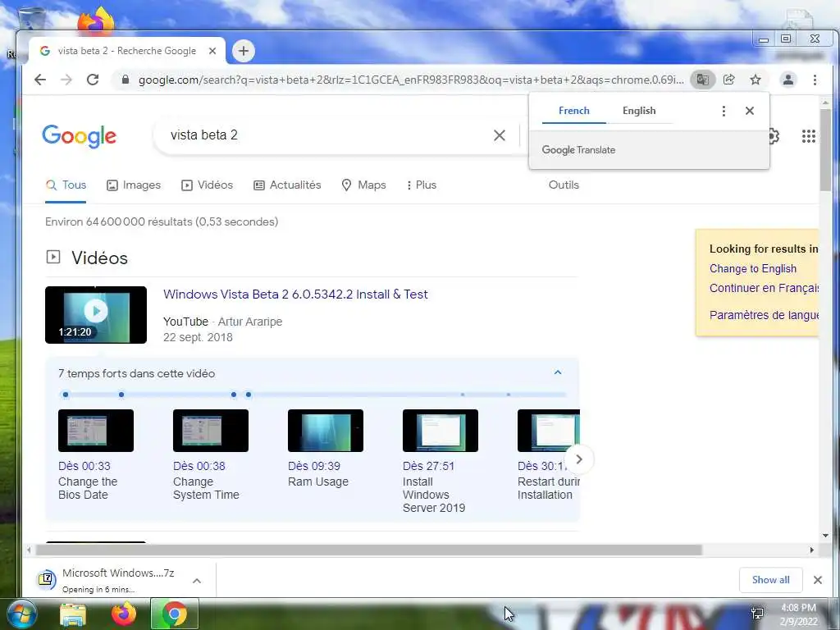This screenshot has height=630, width=840.
Task: Open the Change System Time moment thumbnail
Action: (211, 431)
